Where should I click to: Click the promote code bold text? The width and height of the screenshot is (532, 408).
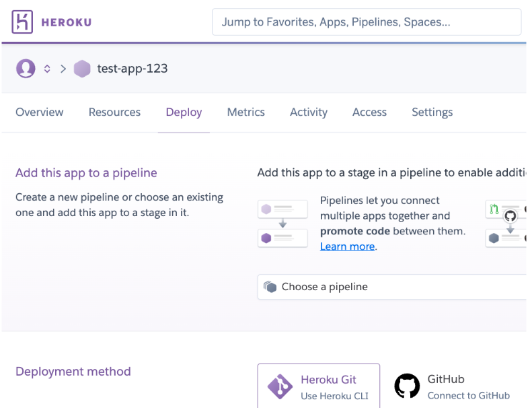355,232
